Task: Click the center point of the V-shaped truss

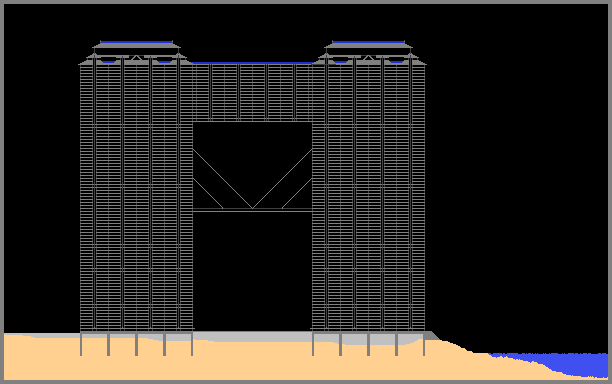Action: tap(253, 208)
